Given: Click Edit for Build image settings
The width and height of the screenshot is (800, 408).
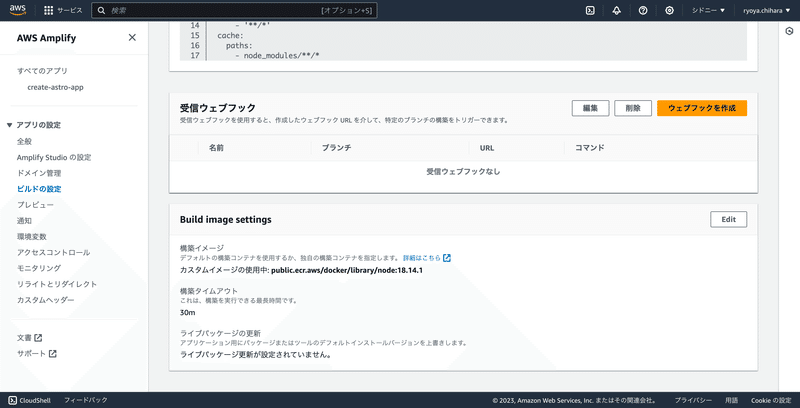Looking at the screenshot, I should pyautogui.click(x=729, y=219).
